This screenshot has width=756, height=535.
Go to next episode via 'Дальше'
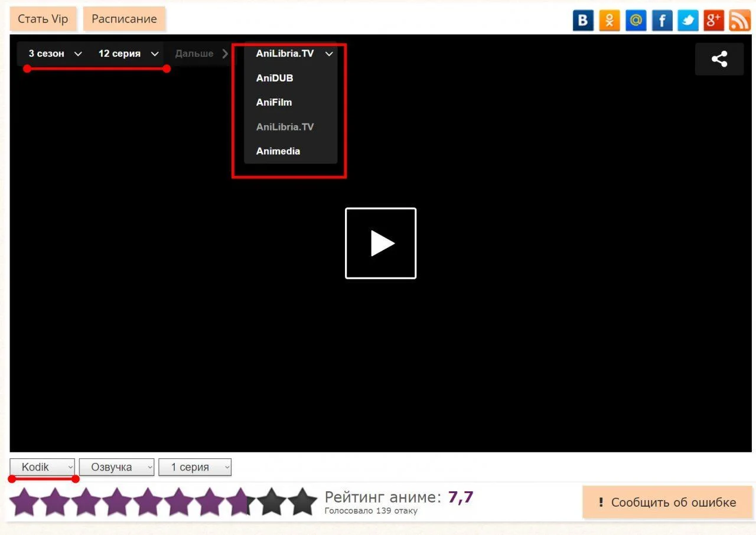(201, 54)
